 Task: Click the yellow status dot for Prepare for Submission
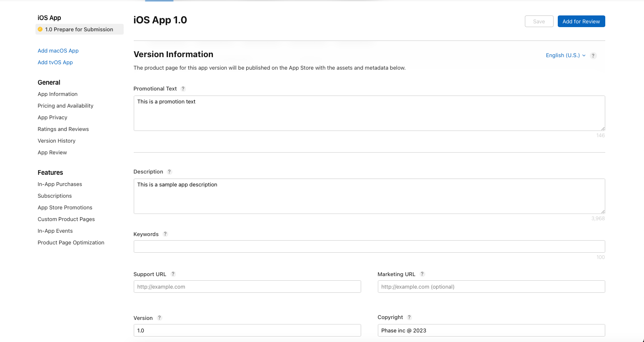click(40, 29)
